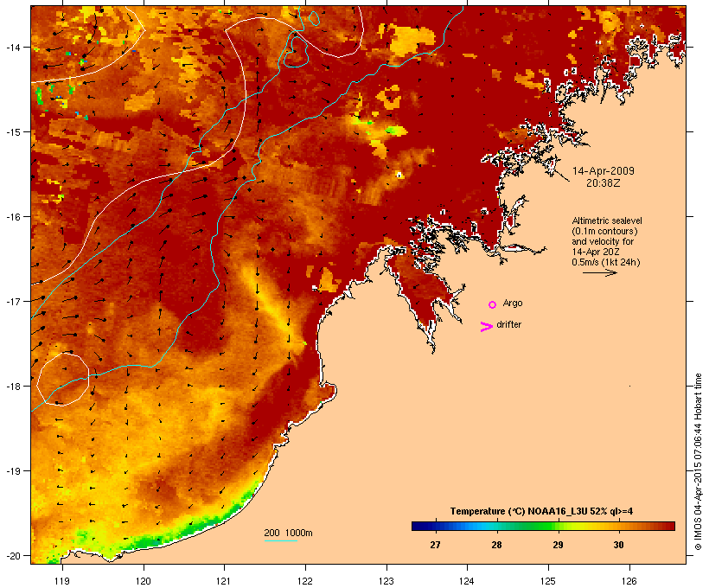Click the '14-Apr 20Z' caption line
This screenshot has width=709, height=588.
pyautogui.click(x=596, y=252)
